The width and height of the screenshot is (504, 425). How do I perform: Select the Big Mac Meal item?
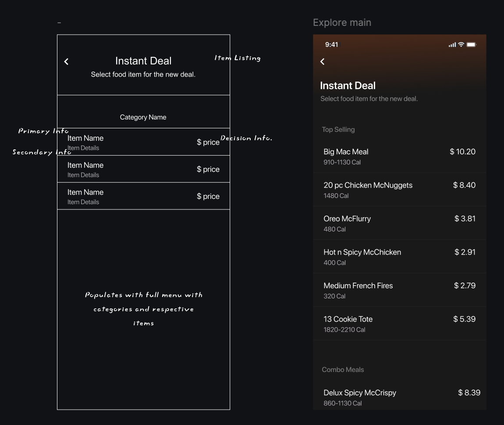[400, 156]
